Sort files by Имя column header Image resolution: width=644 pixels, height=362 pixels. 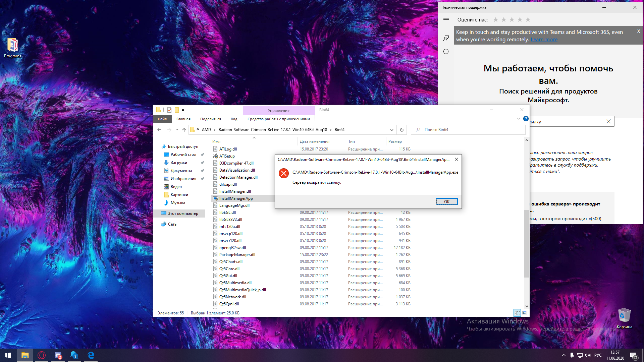click(254, 141)
